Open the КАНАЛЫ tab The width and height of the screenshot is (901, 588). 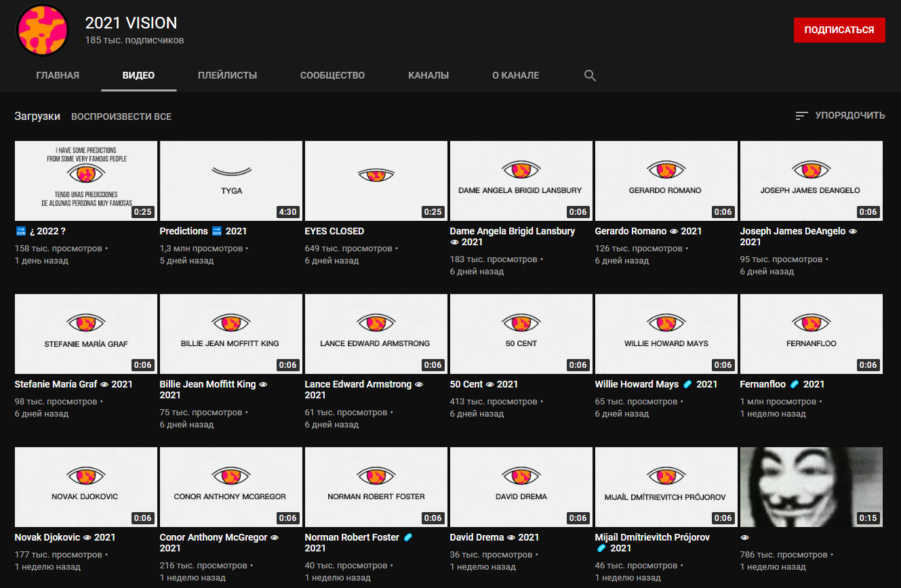coord(428,75)
